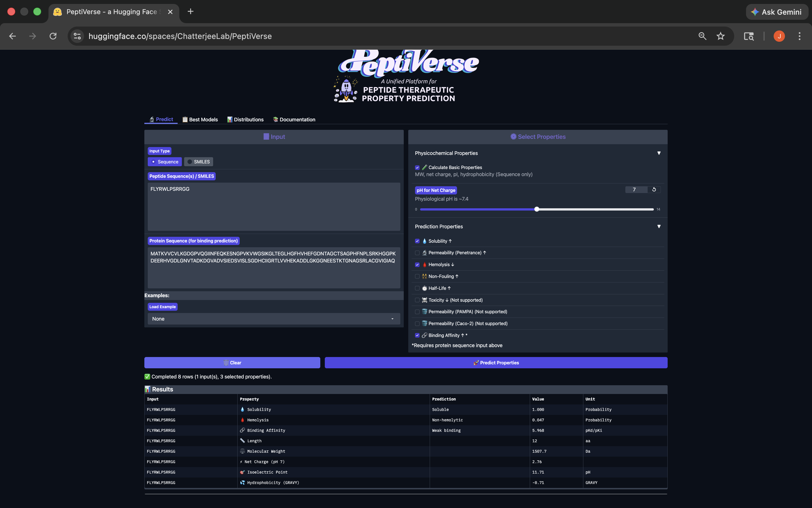Uncheck the Binding Affinity property

pos(417,335)
